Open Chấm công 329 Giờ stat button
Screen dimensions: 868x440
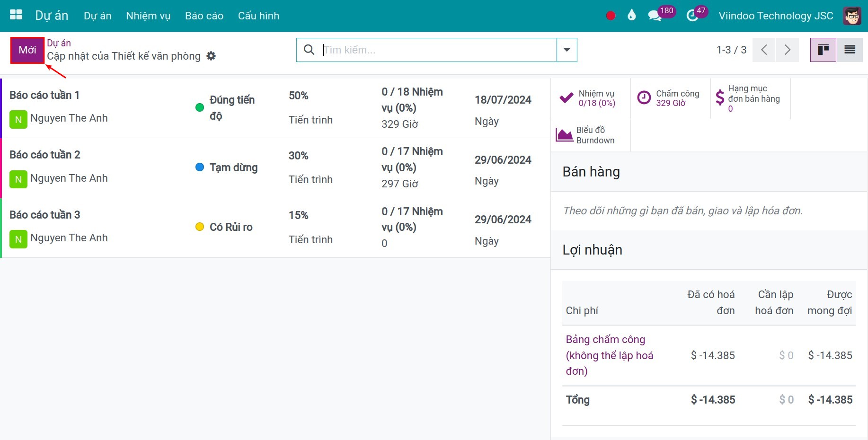pyautogui.click(x=670, y=98)
